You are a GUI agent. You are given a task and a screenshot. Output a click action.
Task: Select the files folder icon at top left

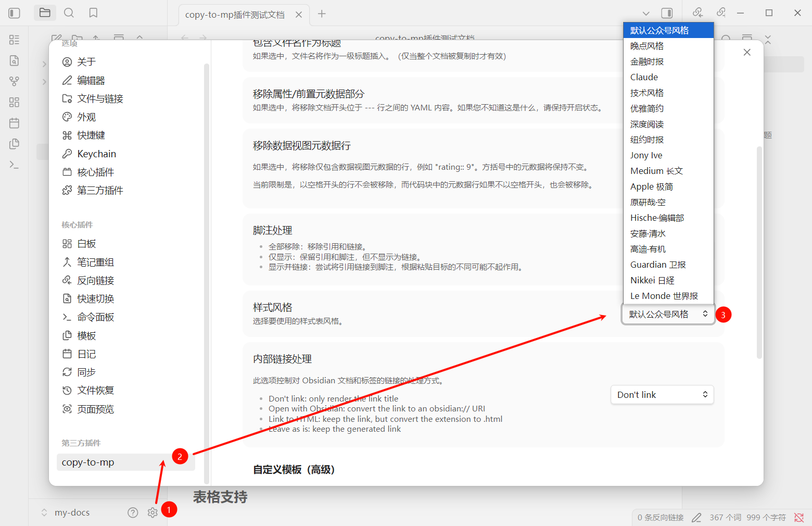tap(45, 13)
